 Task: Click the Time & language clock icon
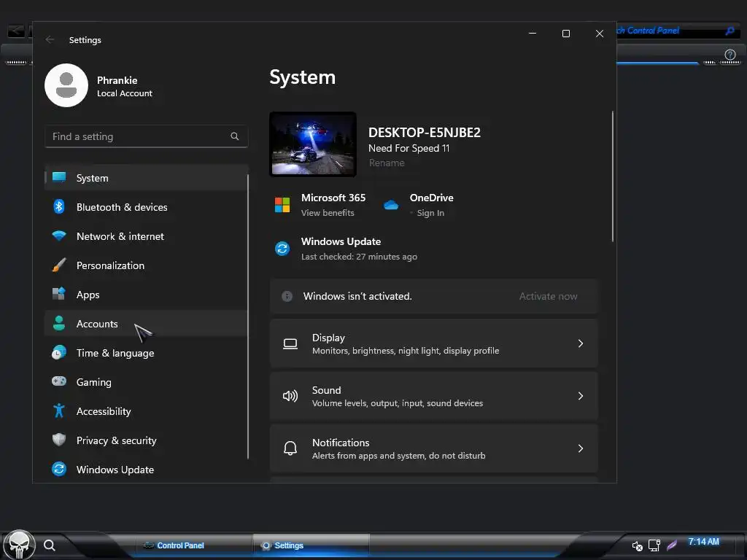pos(59,352)
